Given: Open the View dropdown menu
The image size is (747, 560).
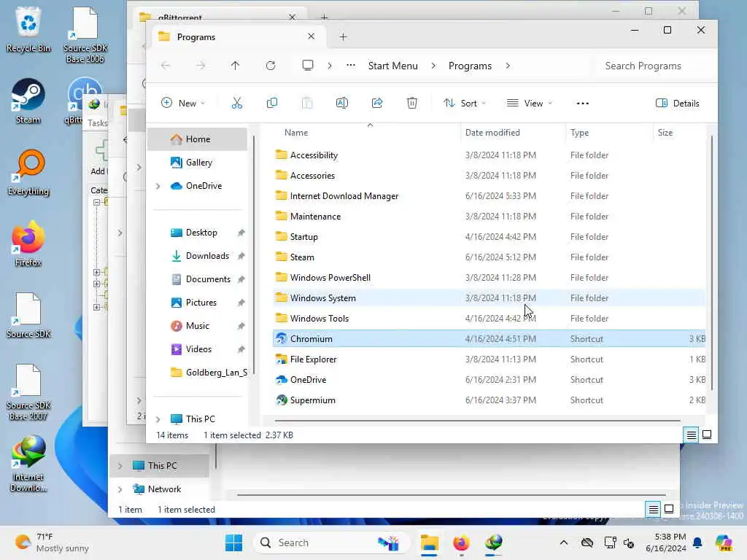Looking at the screenshot, I should 530,104.
